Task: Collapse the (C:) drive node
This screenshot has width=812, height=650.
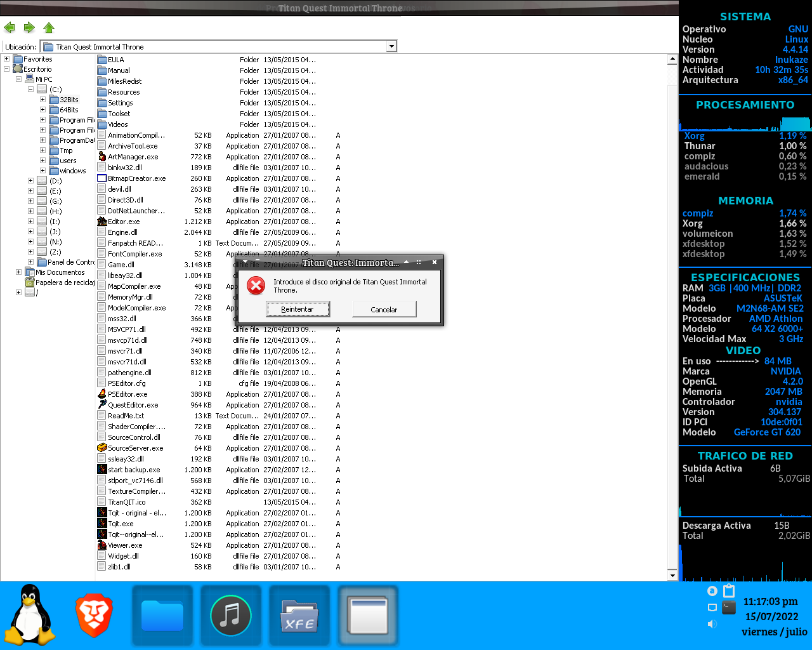Action: (x=30, y=90)
